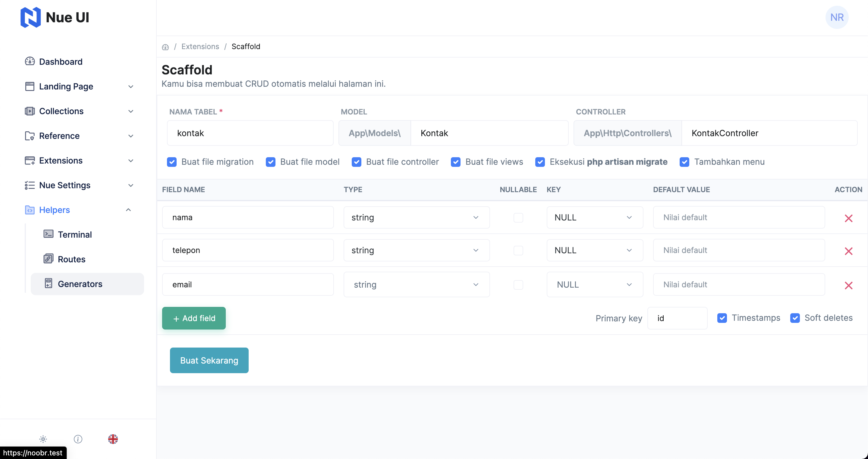Uncheck Buat file views
Viewport: 868px width, 459px height.
[456, 162]
